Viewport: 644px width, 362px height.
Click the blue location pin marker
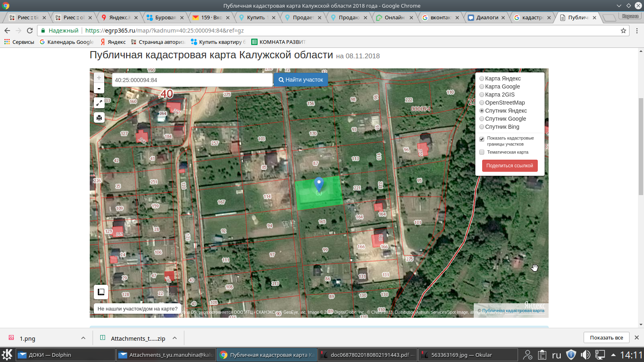pos(319,184)
